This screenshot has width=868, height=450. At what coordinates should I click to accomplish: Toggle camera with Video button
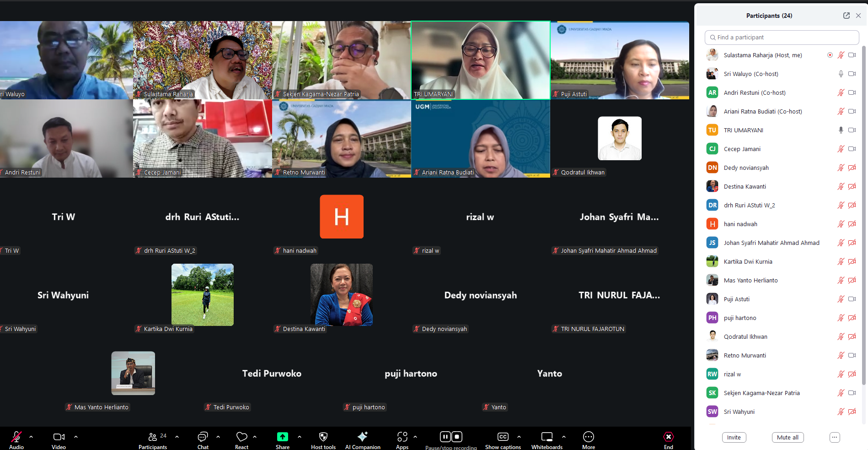[x=59, y=437]
